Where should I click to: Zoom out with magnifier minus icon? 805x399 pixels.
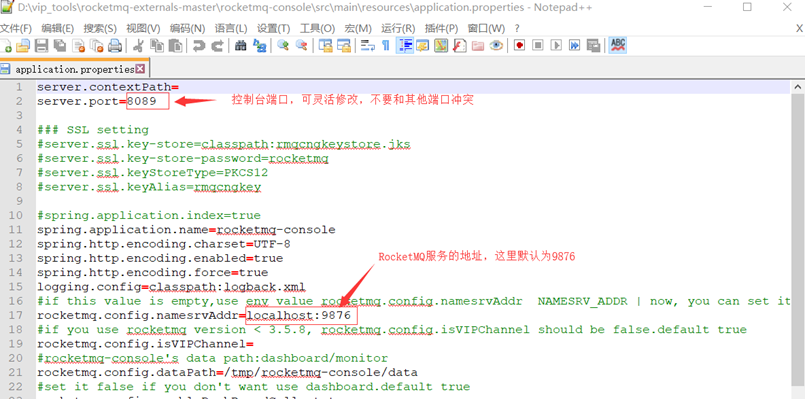click(x=302, y=46)
